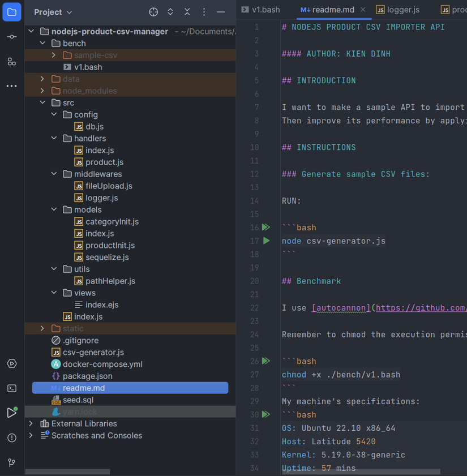Screen dimensions: 467x476
Task: Close the readme.md tab
Action: (x=363, y=9)
